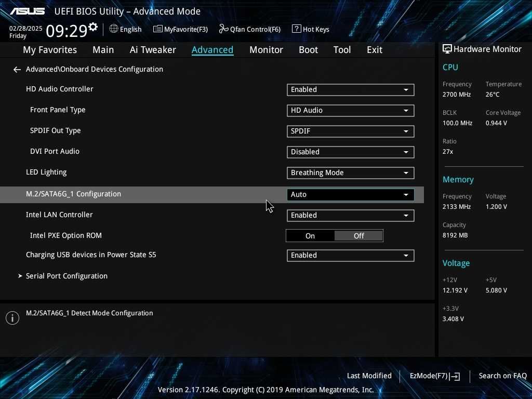This screenshot has width=532, height=399.
Task: Open the DVI Port Audio dropdown
Action: (351, 152)
